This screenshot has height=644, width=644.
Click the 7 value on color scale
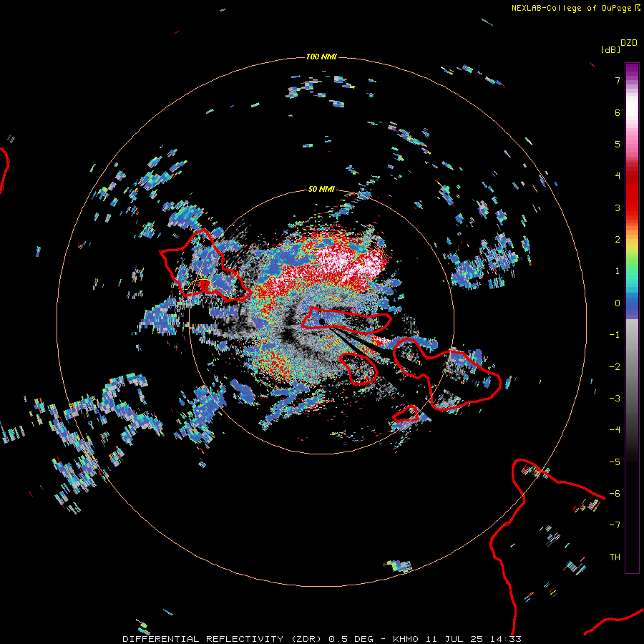[618, 80]
